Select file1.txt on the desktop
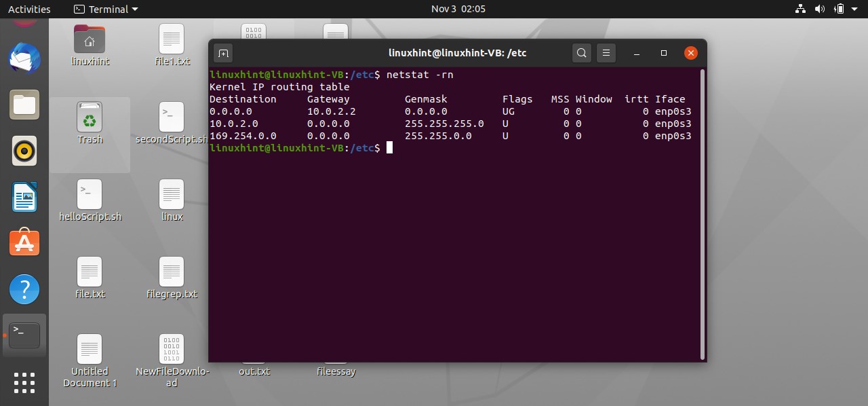This screenshot has height=406, width=868. pos(172,45)
